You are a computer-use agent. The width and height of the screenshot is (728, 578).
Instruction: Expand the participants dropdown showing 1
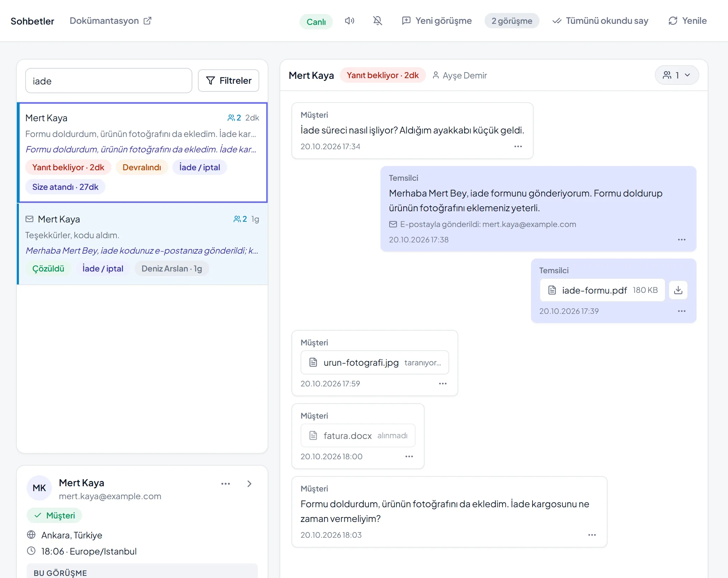coord(677,75)
